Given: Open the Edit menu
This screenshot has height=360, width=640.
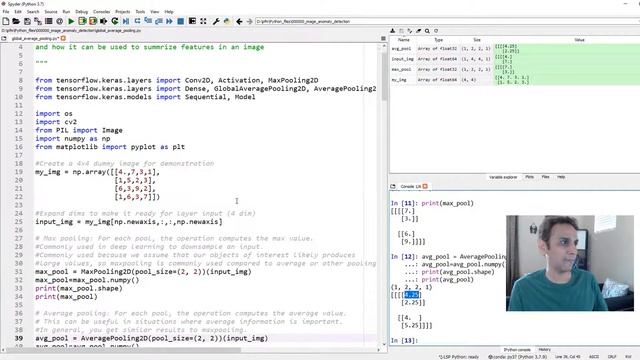Looking at the screenshot, I should click(18, 12).
